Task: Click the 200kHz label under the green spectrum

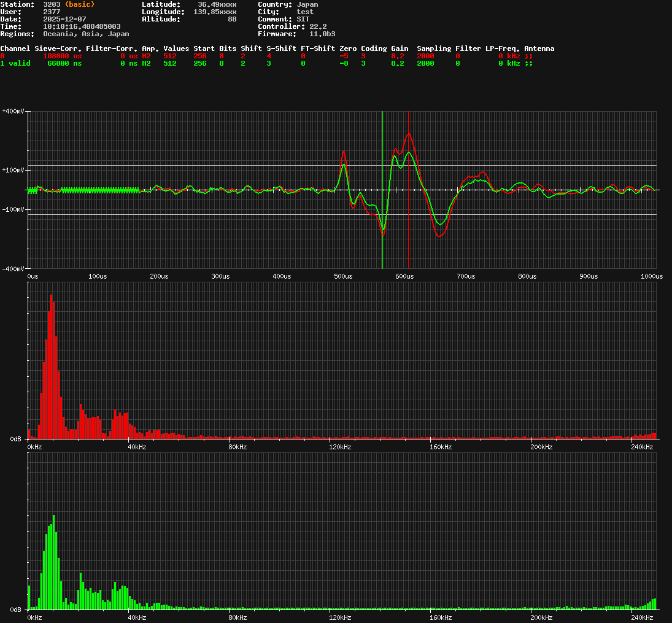Action: tap(541, 617)
